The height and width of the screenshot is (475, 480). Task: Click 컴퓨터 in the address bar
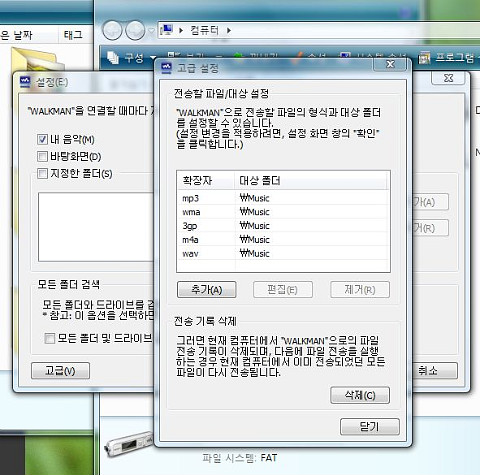(x=204, y=30)
